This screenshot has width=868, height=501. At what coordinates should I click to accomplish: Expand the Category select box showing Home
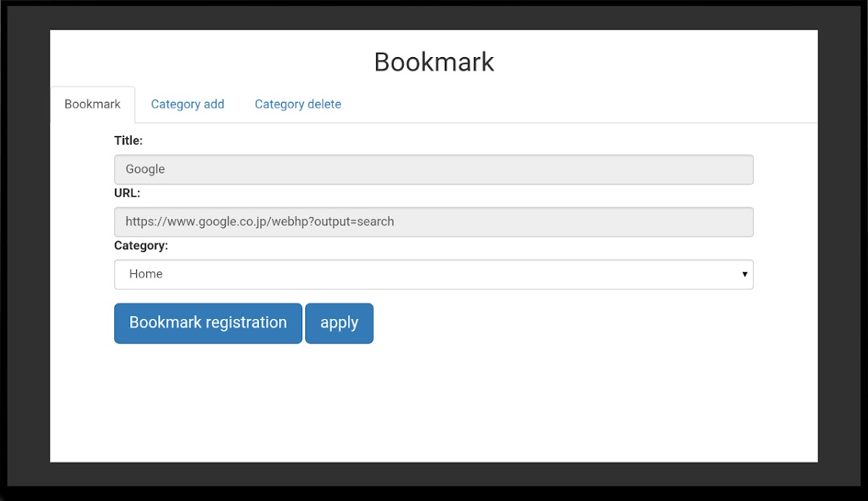coord(433,275)
